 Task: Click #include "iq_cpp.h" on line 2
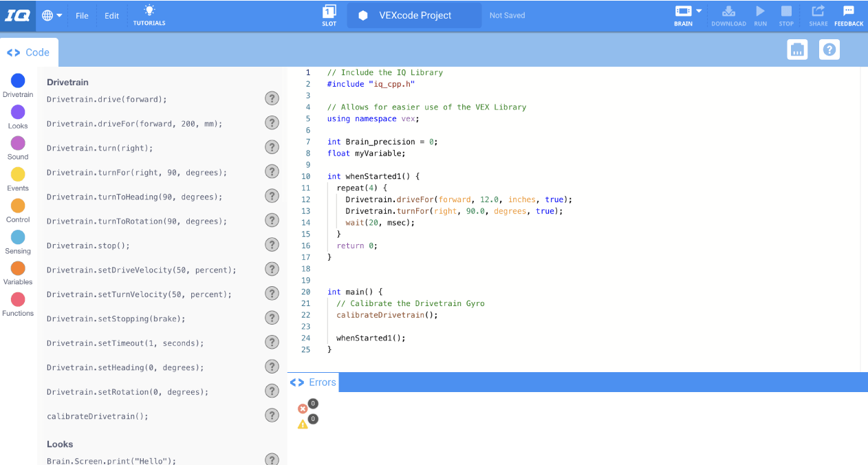371,84
